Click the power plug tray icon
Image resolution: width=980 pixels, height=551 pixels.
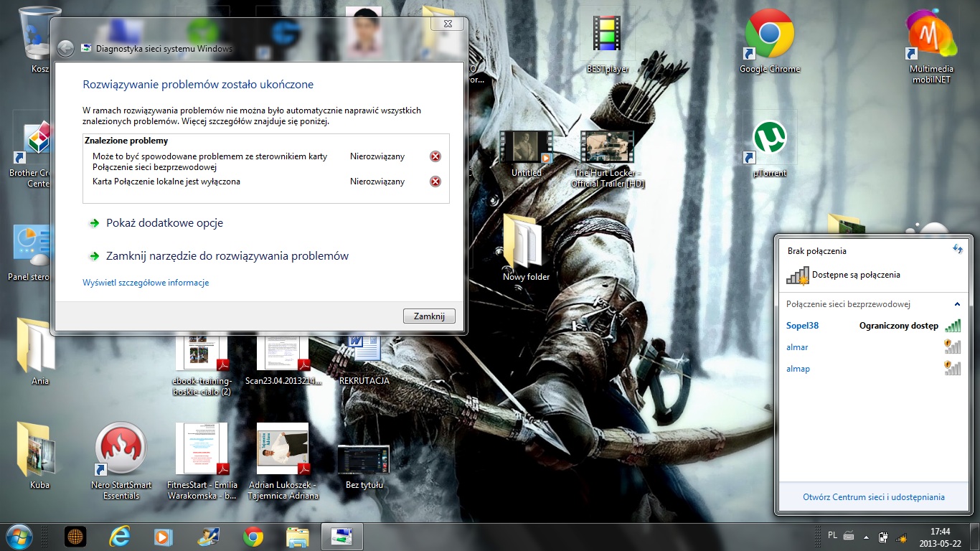(885, 537)
